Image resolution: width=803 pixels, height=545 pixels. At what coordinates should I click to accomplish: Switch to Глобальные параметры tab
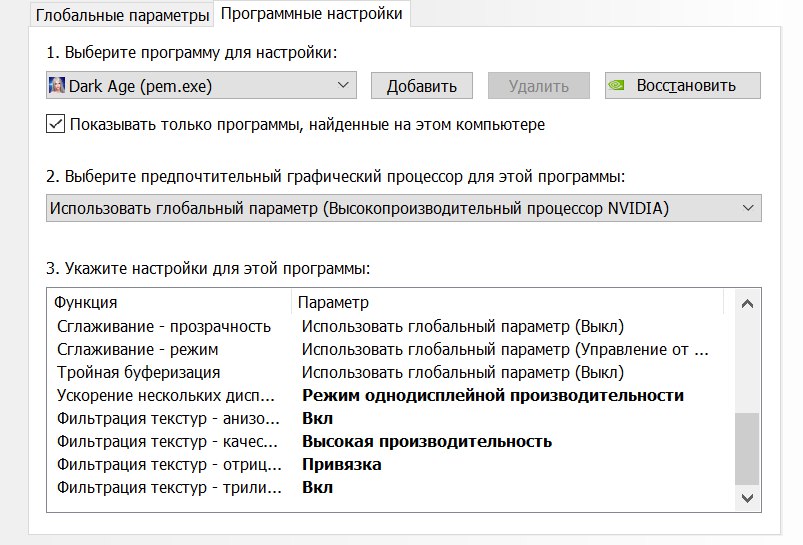click(122, 15)
